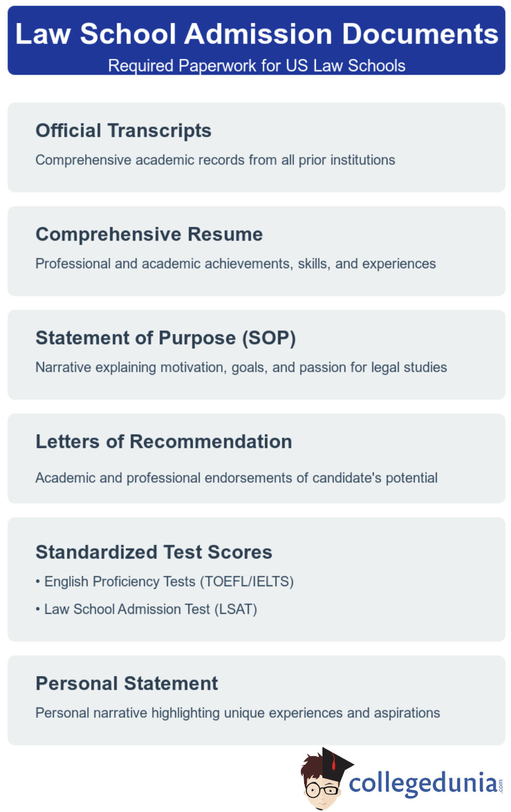Select the Letters of Recommendation heading
Viewport: 511px width, 812px height.
(164, 441)
